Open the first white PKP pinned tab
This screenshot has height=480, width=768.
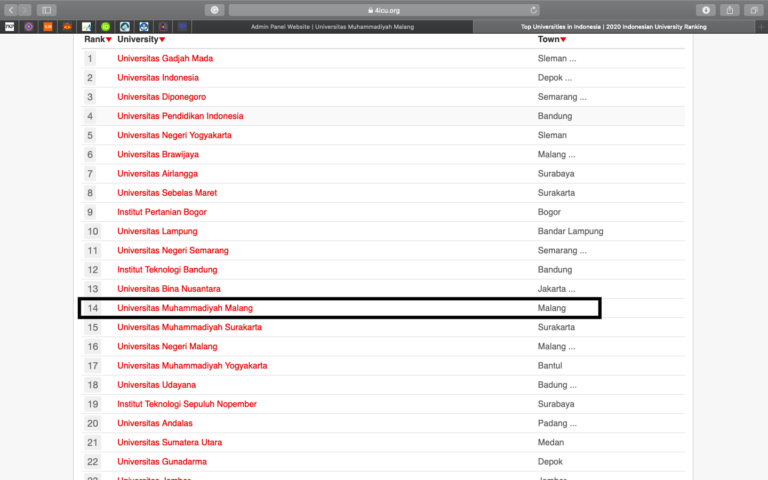[9, 27]
